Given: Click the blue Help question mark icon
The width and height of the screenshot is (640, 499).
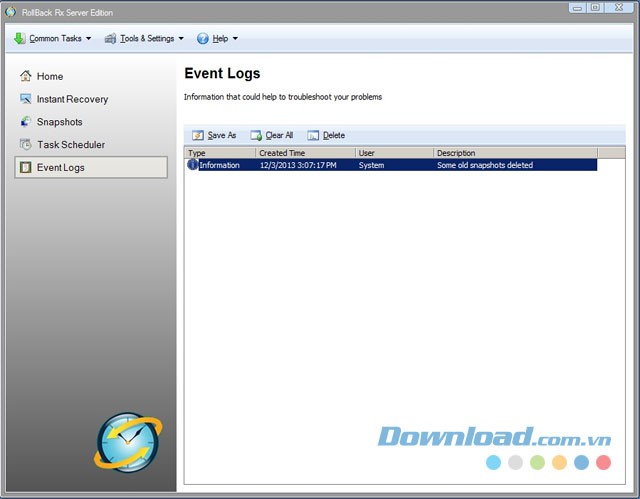Looking at the screenshot, I should 202,39.
